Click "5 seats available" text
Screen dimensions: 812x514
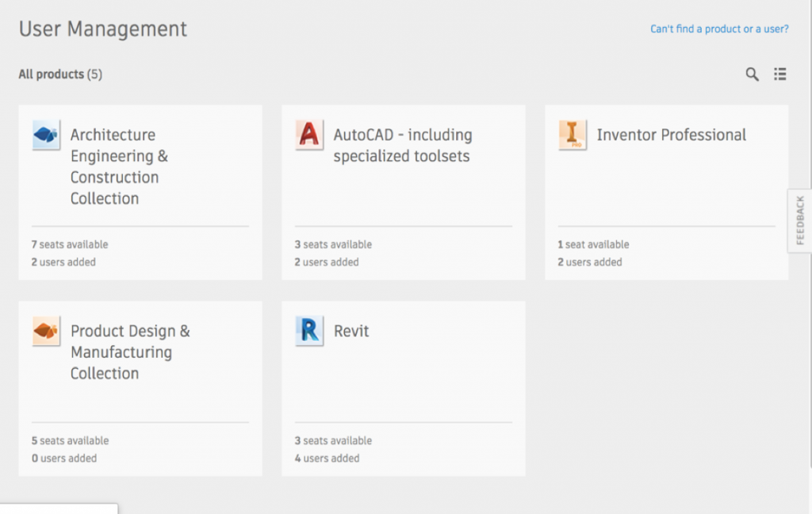point(70,440)
